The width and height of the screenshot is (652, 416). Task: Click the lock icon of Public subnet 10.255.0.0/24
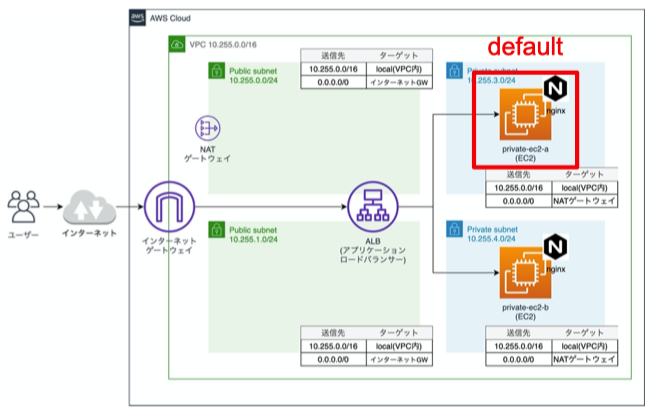click(x=216, y=71)
